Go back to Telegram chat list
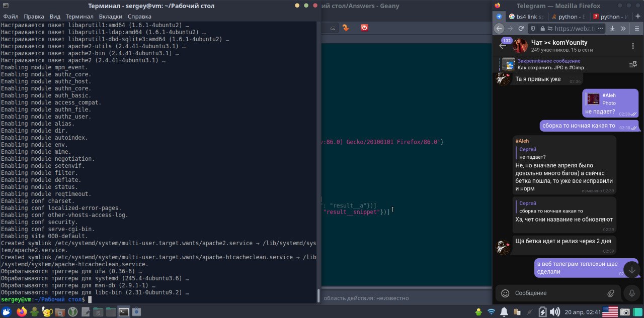644x318 pixels. tap(503, 46)
